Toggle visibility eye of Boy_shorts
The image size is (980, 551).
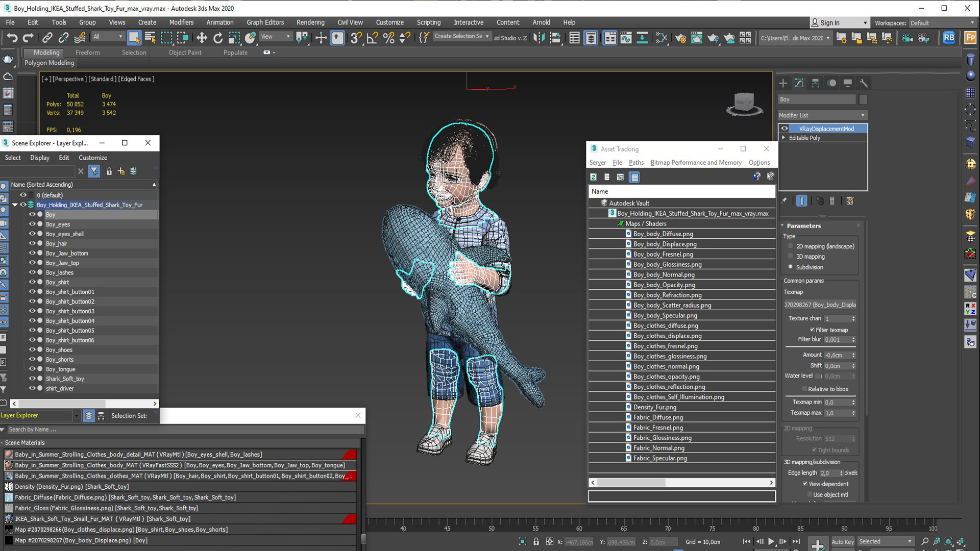32,359
